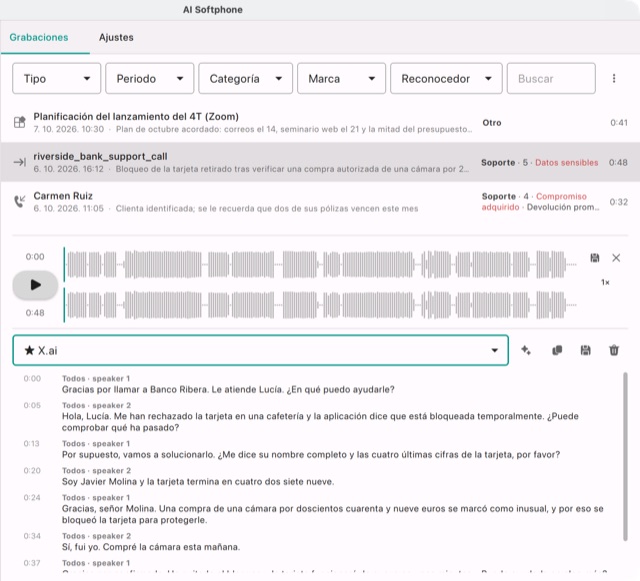Switch to the Ajustes tab
640x581 pixels.
point(116,37)
